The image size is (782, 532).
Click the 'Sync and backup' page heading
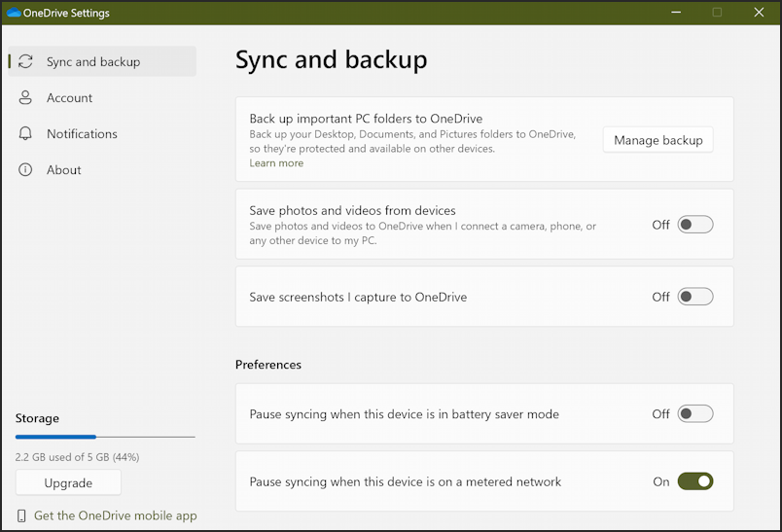click(x=331, y=60)
